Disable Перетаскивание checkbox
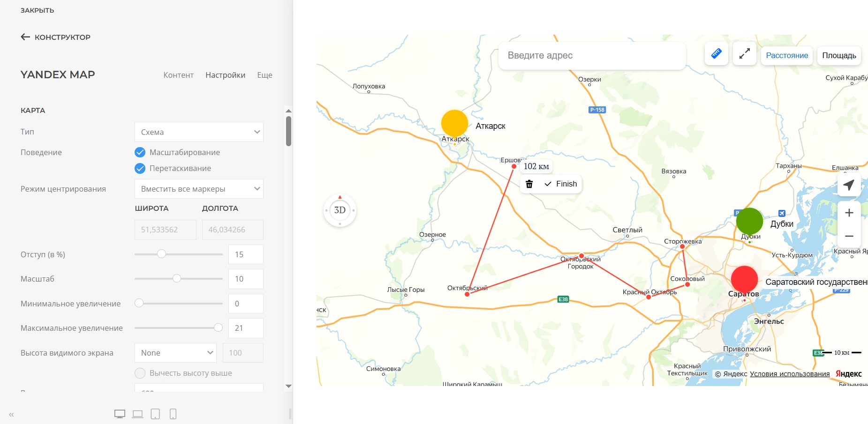Viewport: 868px width, 424px height. click(140, 168)
